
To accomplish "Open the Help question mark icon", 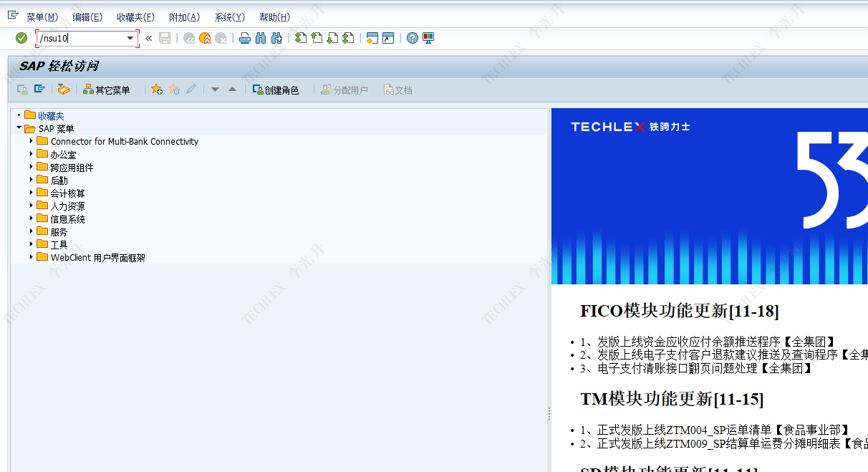I will click(x=412, y=38).
